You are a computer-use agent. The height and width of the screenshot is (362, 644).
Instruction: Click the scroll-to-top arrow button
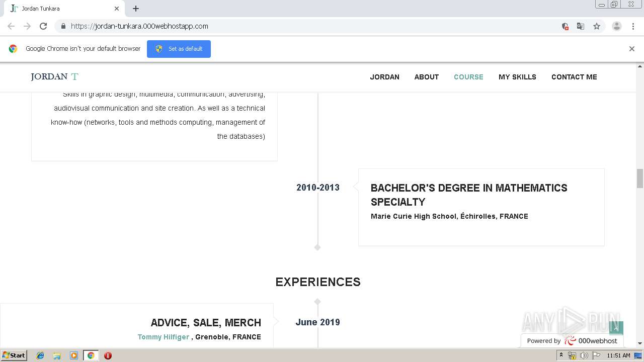(x=616, y=328)
